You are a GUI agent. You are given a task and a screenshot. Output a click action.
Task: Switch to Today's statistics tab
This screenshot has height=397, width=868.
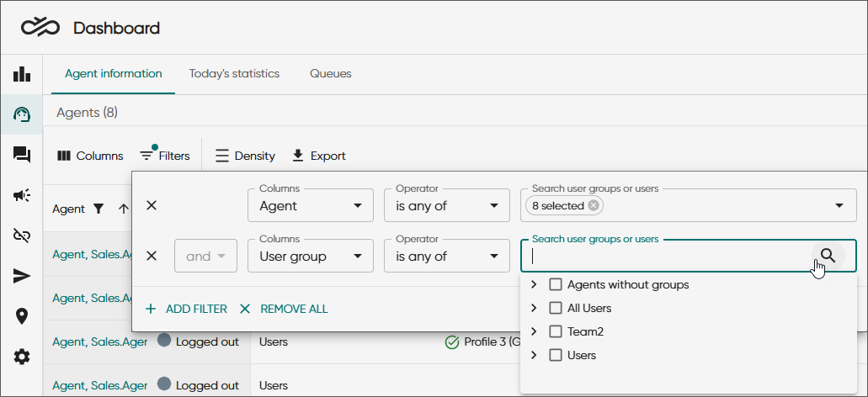(x=234, y=73)
